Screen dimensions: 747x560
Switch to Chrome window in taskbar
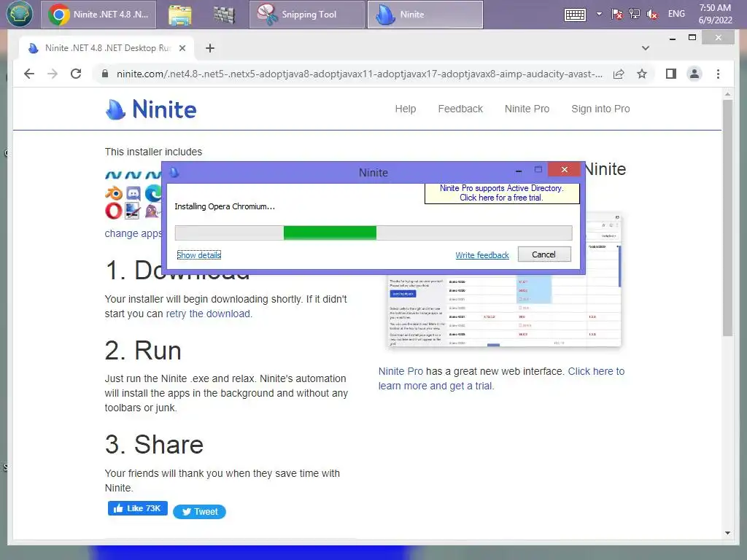point(98,15)
